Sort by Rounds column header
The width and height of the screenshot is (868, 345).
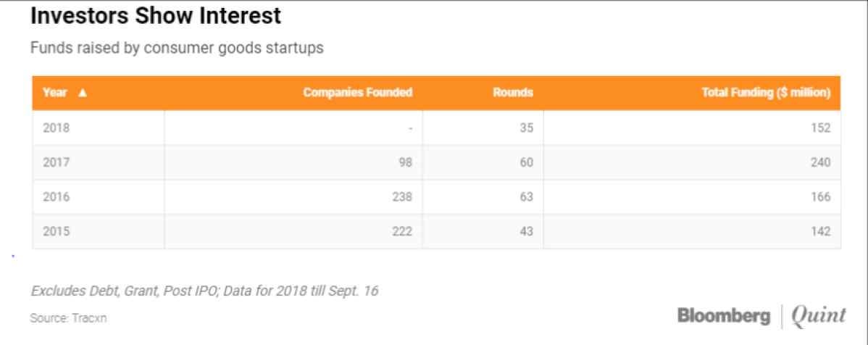(x=512, y=93)
